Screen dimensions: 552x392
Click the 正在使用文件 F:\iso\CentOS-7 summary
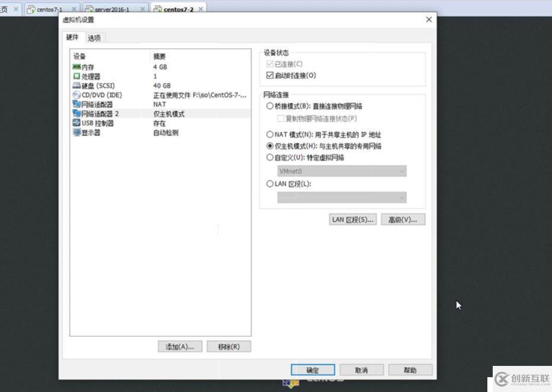tap(200, 95)
